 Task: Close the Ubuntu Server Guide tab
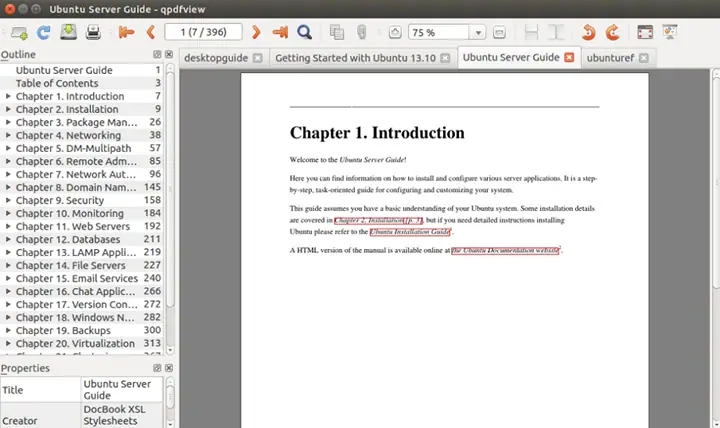(569, 57)
